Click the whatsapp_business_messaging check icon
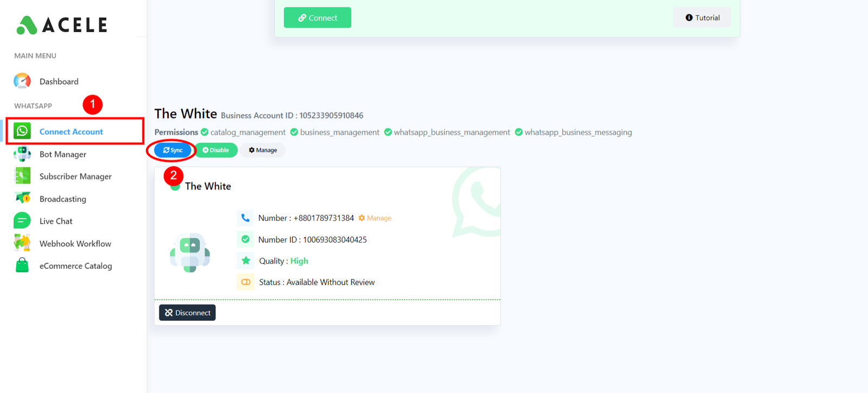 click(x=519, y=132)
